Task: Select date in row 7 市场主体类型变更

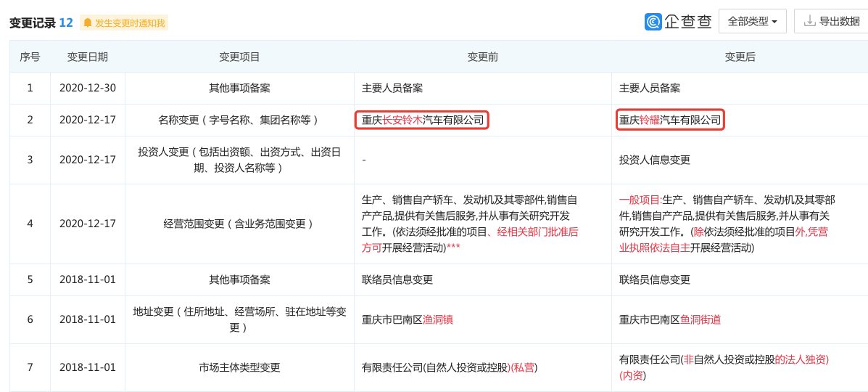Action: (x=88, y=367)
